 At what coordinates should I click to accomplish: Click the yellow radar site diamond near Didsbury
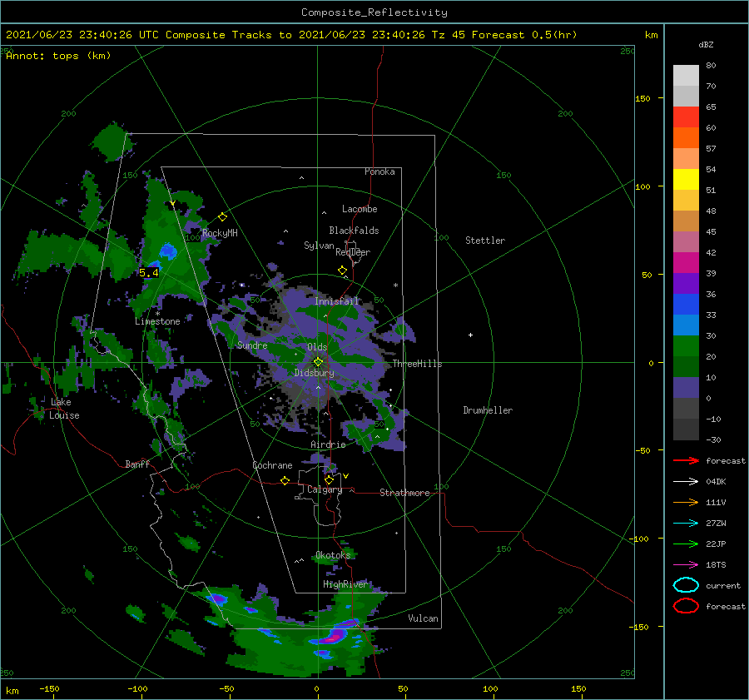click(318, 362)
